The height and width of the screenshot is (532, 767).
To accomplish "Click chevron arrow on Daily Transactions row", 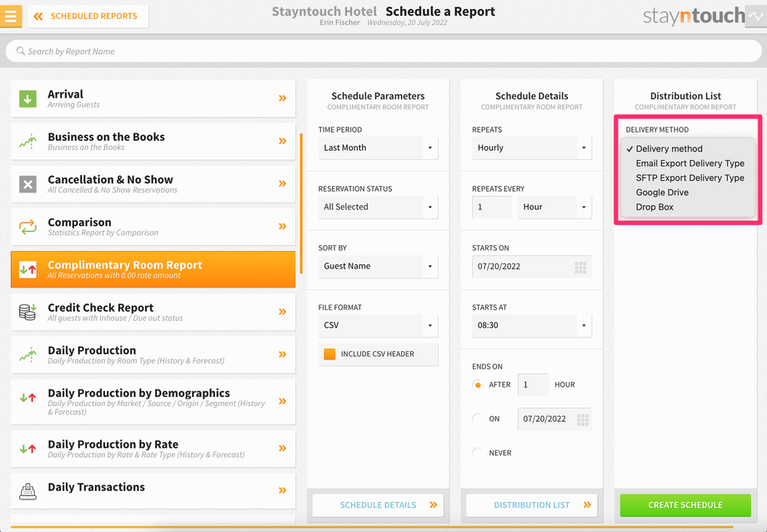I will point(283,490).
